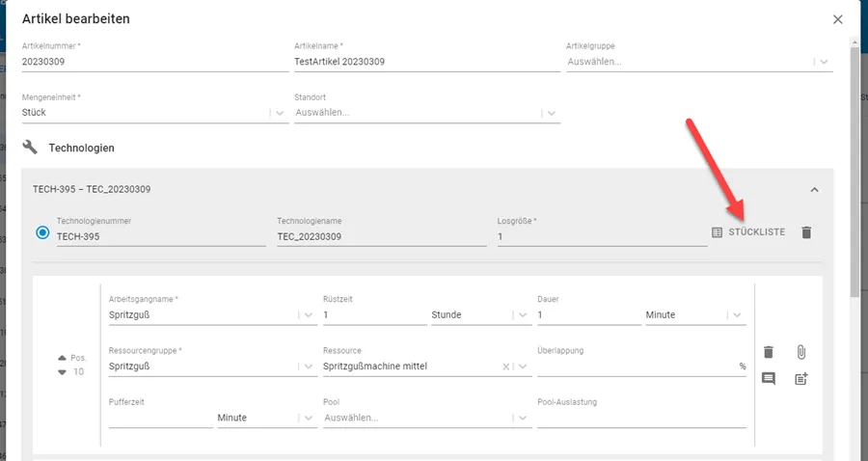Open the Arbeitsgangname dropdown

309,315
